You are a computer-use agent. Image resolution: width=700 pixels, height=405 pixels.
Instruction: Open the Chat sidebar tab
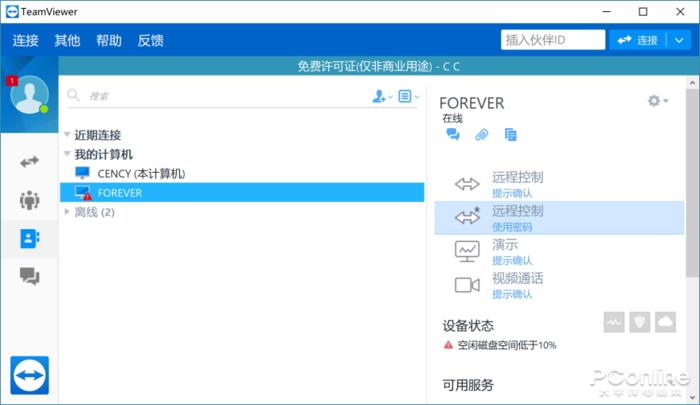tap(29, 276)
